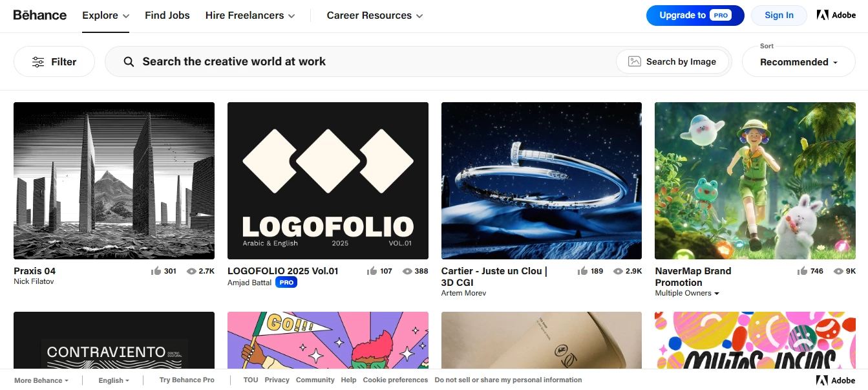The image size is (868, 390).
Task: Open the Career Resources dropdown
Action: (x=375, y=16)
